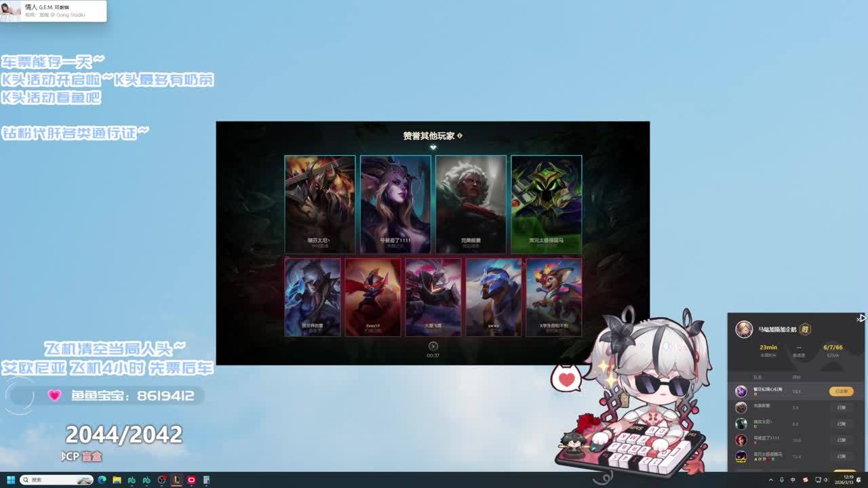
Task: Click the avatar in the 8.8 rating row
Action: (x=741, y=424)
